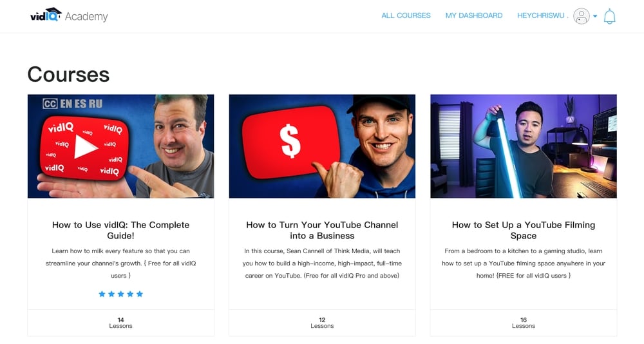644x344 pixels.
Task: Click the description starting 'Learn how to milk every feature'
Action: coord(121,263)
